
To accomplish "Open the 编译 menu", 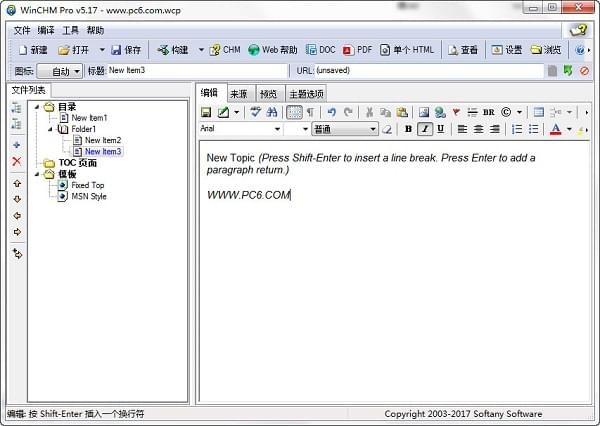I will pyautogui.click(x=46, y=30).
